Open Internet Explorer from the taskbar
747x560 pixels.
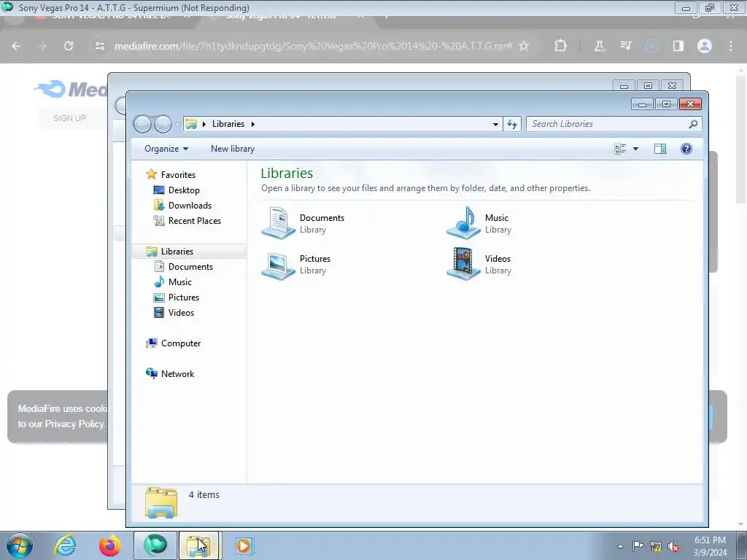[65, 545]
